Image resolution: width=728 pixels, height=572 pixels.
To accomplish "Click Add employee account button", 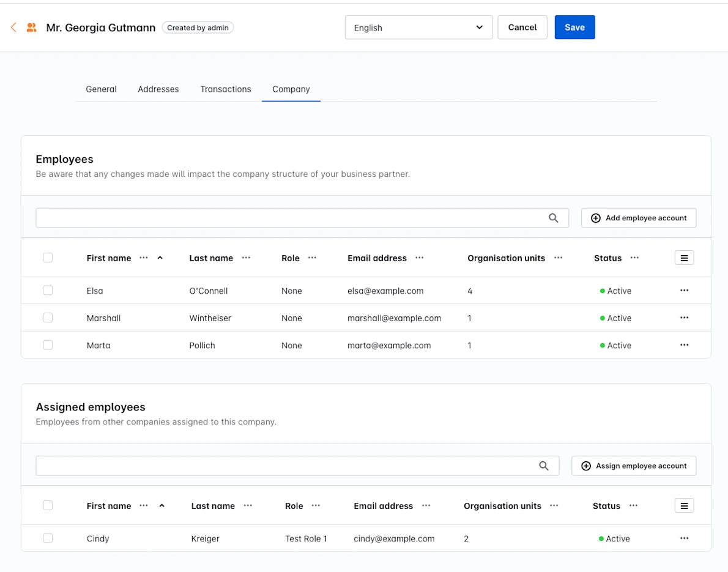I will pyautogui.click(x=639, y=218).
